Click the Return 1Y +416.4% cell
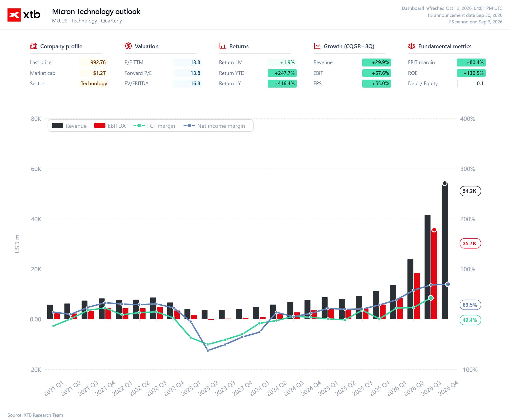This screenshot has height=420, width=510. tap(282, 84)
